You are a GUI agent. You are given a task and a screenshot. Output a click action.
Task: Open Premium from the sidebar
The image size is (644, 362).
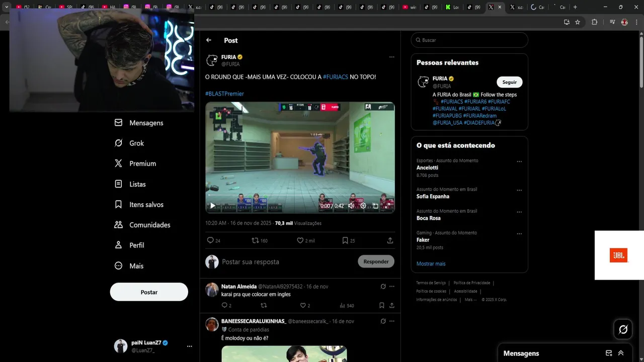[x=135, y=163]
